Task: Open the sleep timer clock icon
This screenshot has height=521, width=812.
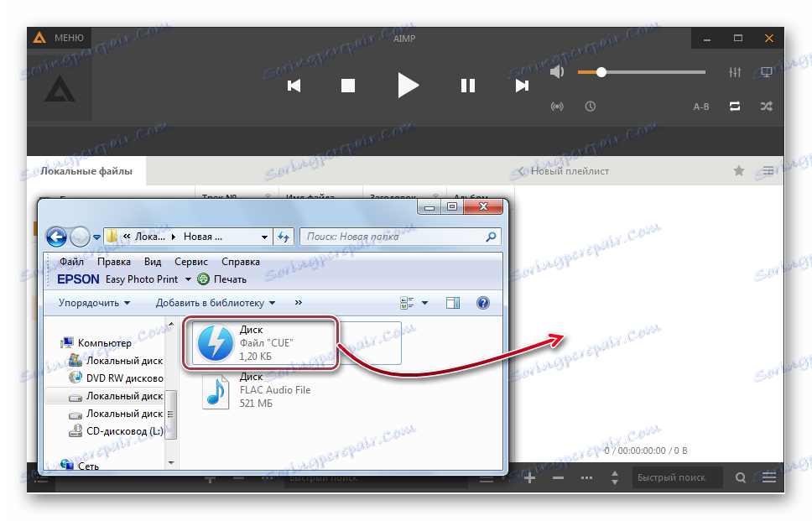Action: pyautogui.click(x=591, y=107)
